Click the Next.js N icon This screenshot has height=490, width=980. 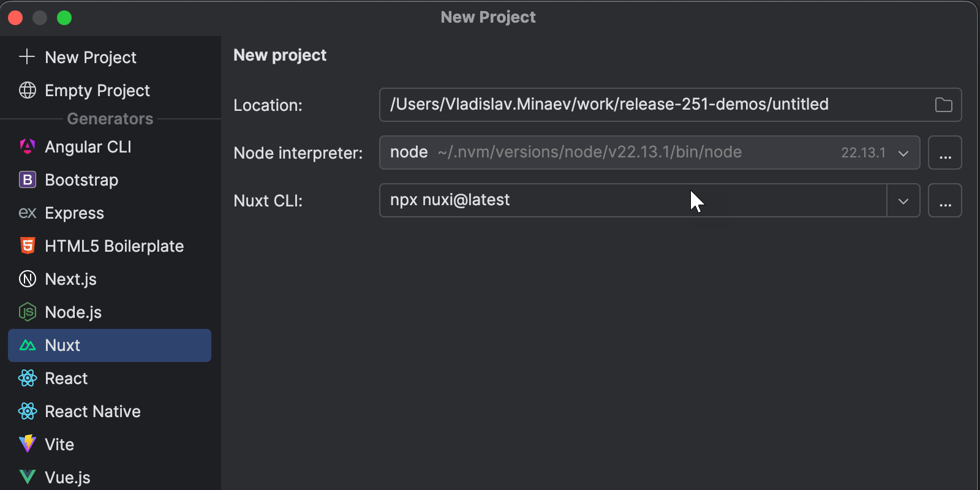coord(28,279)
